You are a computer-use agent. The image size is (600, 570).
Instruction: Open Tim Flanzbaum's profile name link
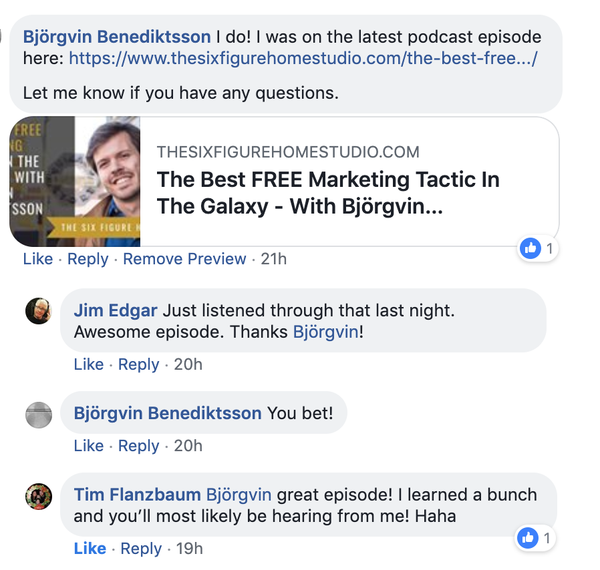pos(138,495)
